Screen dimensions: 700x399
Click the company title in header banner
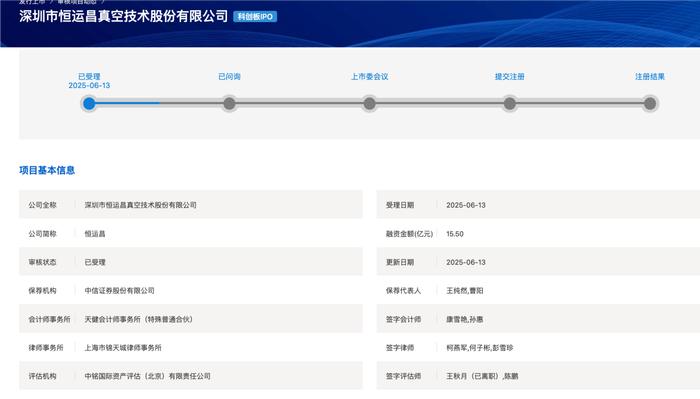point(124,16)
